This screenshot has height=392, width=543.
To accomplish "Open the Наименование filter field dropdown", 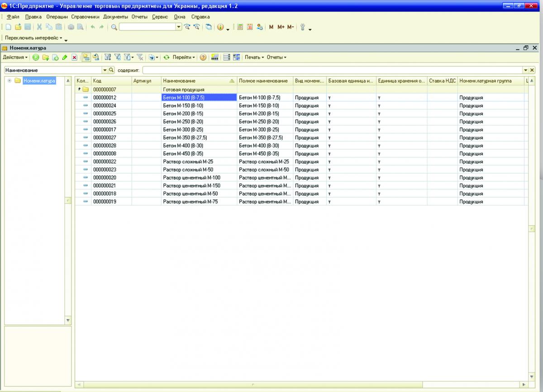I will (105, 70).
